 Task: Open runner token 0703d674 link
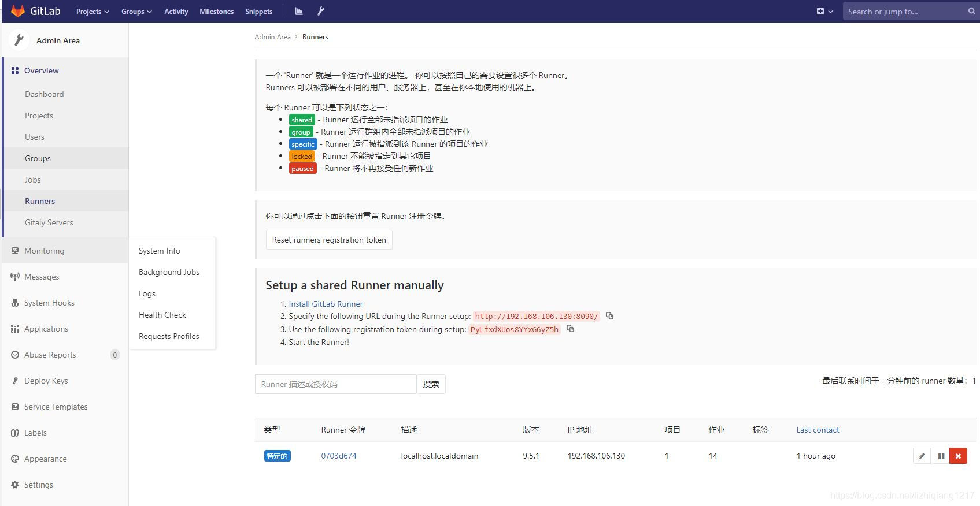tap(339, 456)
